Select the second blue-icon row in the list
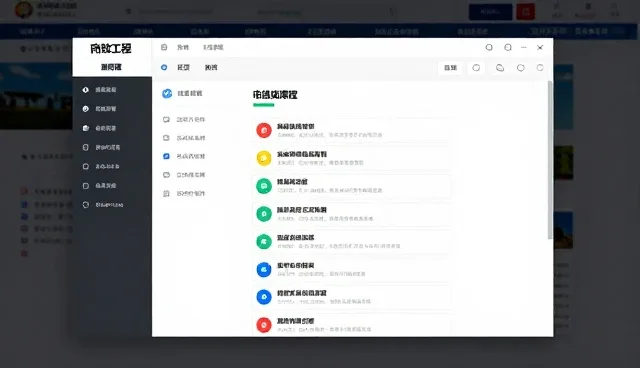This screenshot has width=640, height=368. pos(352,297)
